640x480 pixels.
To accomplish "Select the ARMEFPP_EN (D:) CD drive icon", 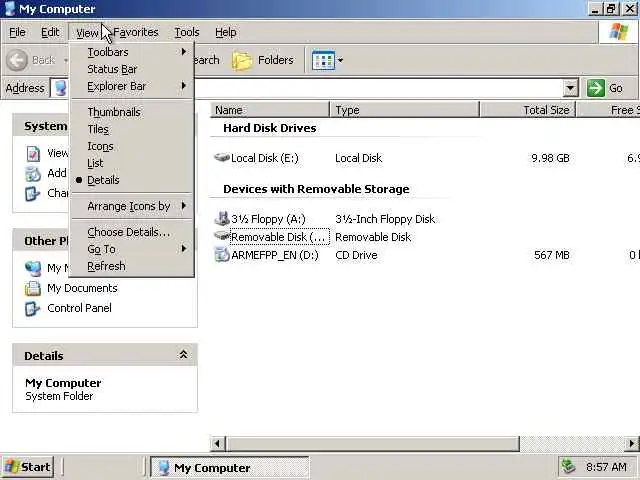I will (x=222, y=255).
